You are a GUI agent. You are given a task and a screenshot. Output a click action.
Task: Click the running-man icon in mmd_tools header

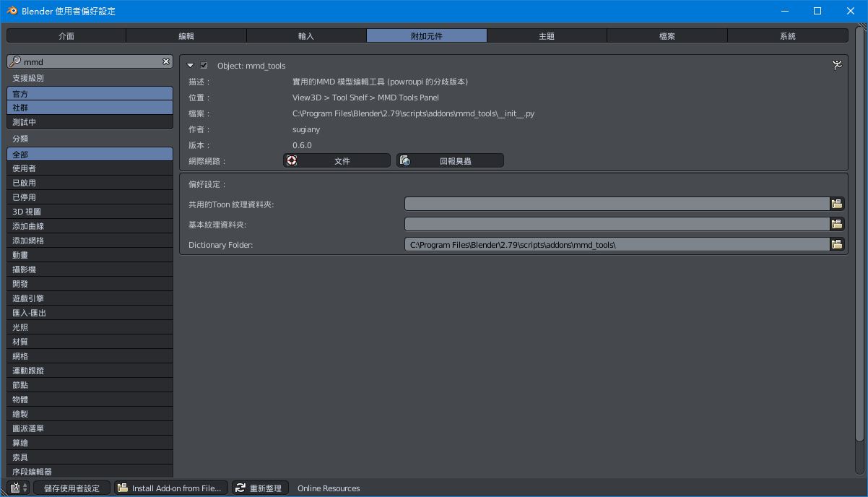[837, 64]
